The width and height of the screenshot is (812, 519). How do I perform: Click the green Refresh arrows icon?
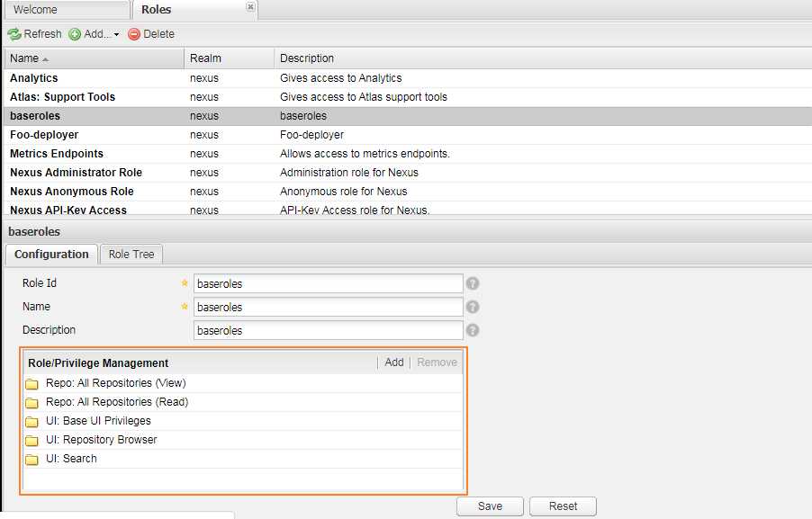(14, 34)
